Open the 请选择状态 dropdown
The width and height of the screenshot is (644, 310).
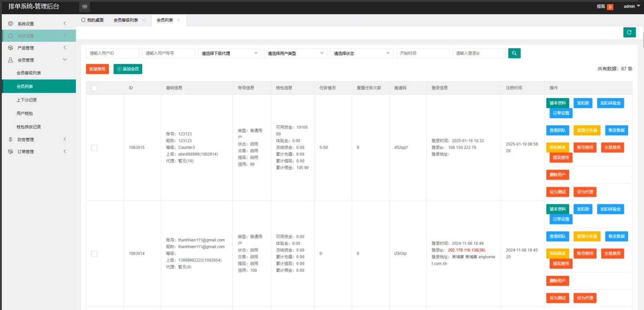361,53
